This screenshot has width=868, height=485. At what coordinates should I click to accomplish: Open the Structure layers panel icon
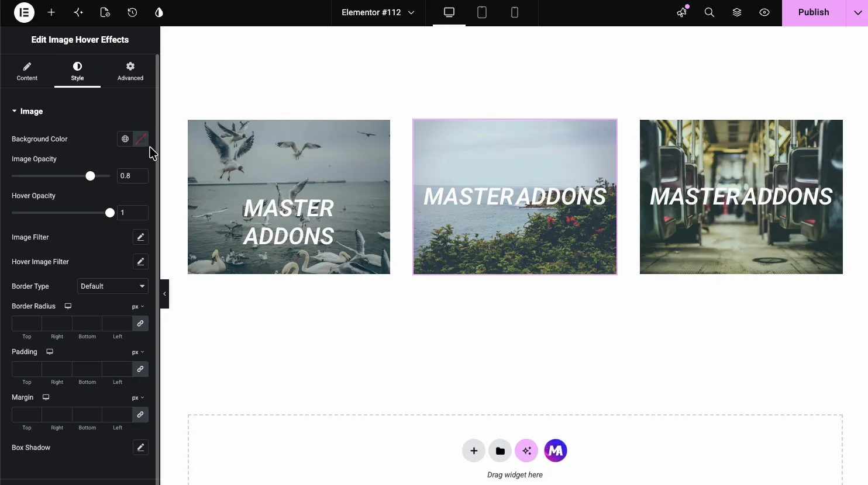737,12
